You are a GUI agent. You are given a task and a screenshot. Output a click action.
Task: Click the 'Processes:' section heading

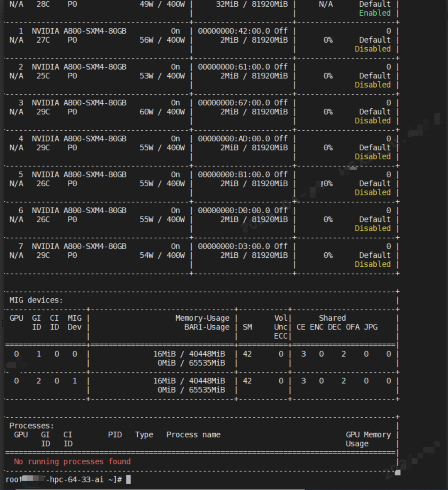[x=32, y=426]
